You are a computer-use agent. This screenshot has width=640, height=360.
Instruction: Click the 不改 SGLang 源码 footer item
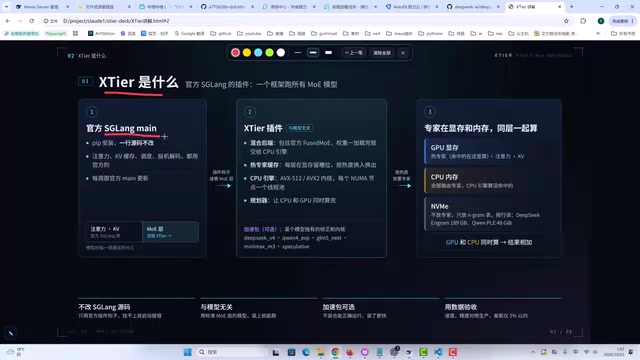(x=137, y=310)
